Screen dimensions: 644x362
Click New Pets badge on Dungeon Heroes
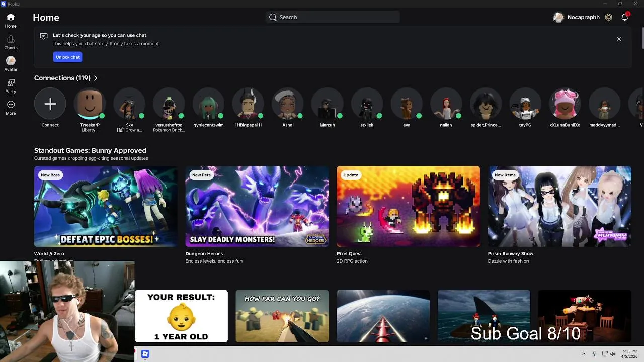(x=201, y=175)
